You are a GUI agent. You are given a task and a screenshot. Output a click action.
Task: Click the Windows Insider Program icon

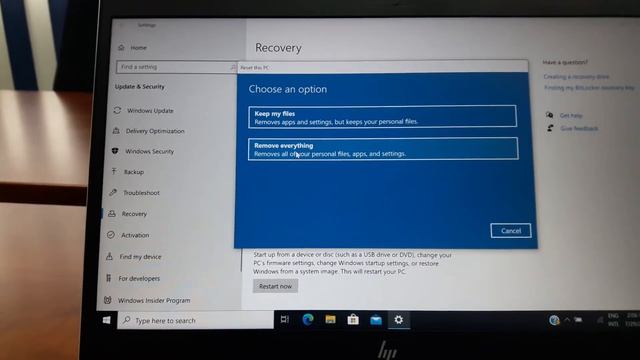click(x=107, y=300)
